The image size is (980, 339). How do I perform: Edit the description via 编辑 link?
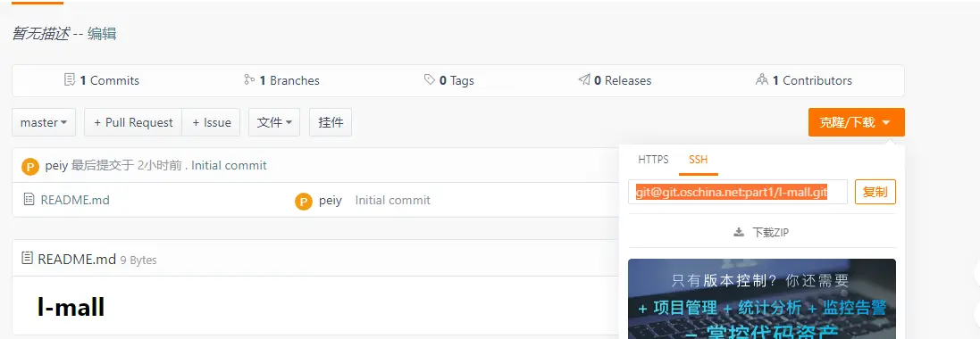click(102, 34)
